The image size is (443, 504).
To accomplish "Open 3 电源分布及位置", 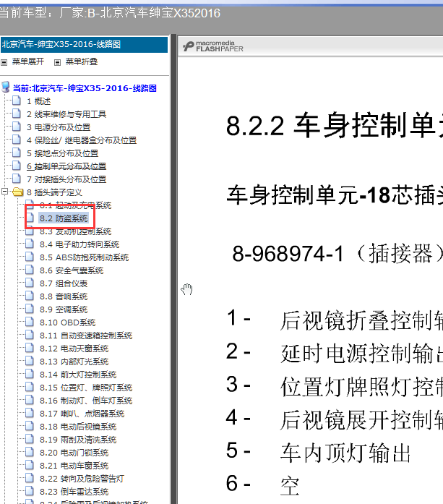I will 59,127.
